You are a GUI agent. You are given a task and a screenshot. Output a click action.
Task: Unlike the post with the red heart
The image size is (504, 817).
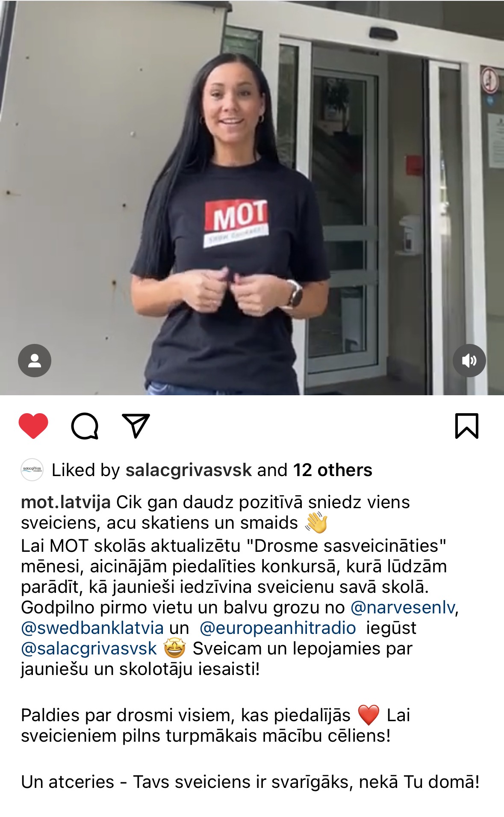(33, 426)
